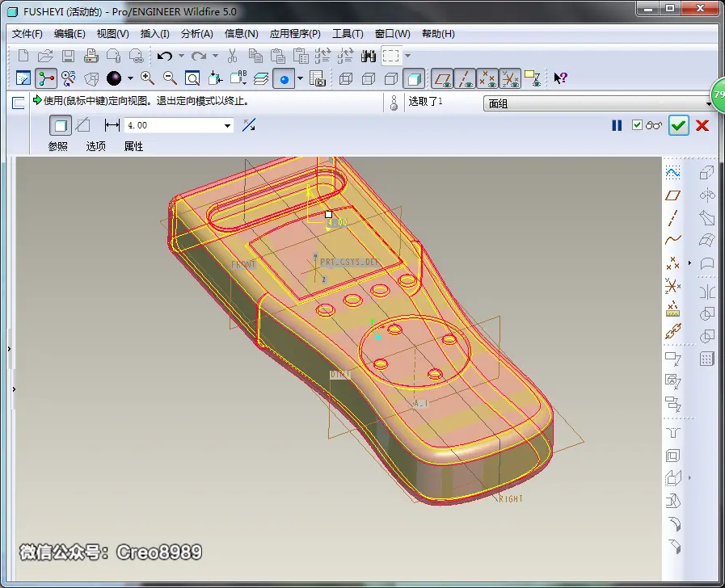Toggle coordinate systems display

tap(510, 79)
